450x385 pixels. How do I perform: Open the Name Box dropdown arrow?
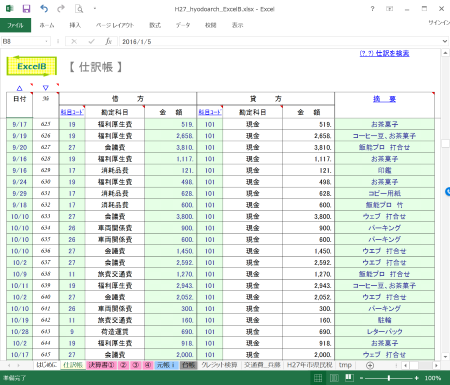(x=46, y=41)
